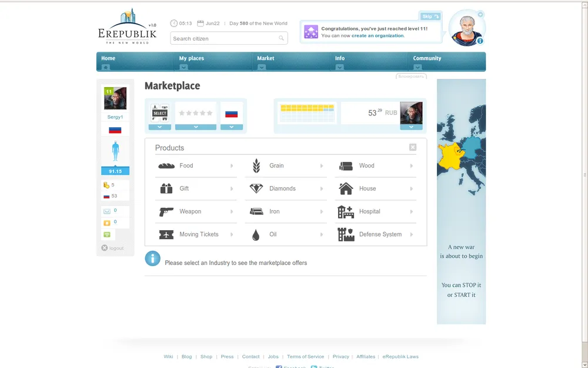This screenshot has height=368, width=588.
Task: Click the Weapon pistol icon
Action: point(166,212)
